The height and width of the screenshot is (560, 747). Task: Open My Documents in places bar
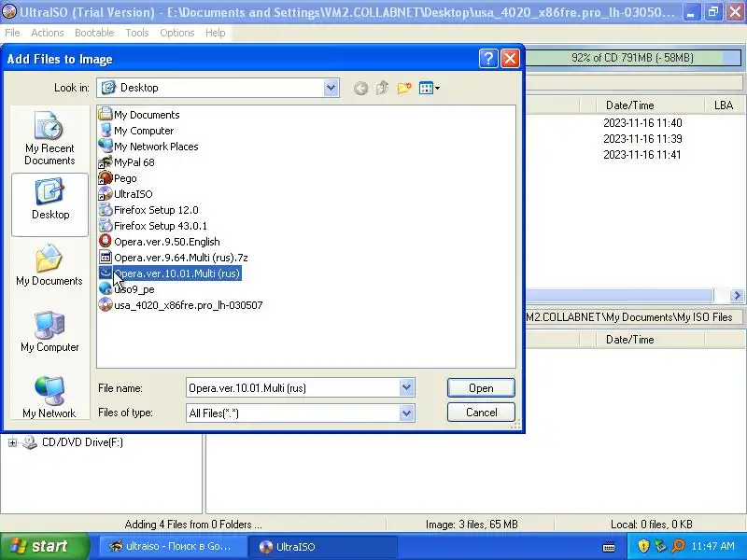pos(49,265)
